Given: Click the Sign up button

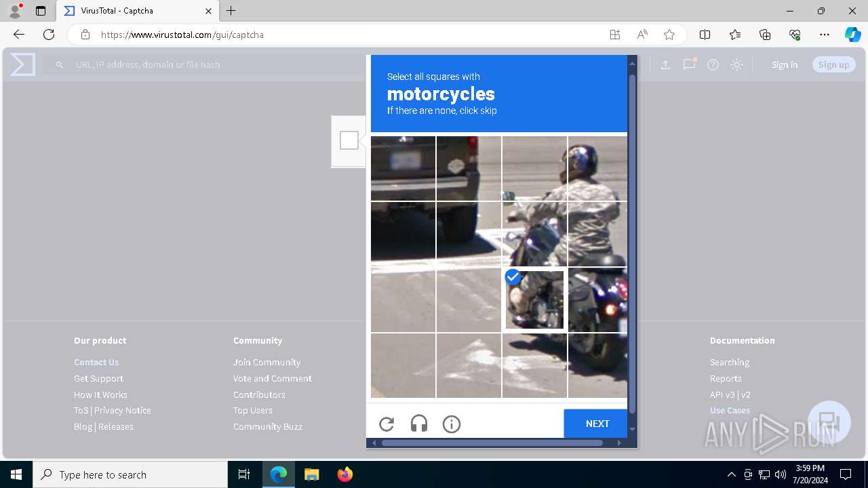Looking at the screenshot, I should (834, 64).
